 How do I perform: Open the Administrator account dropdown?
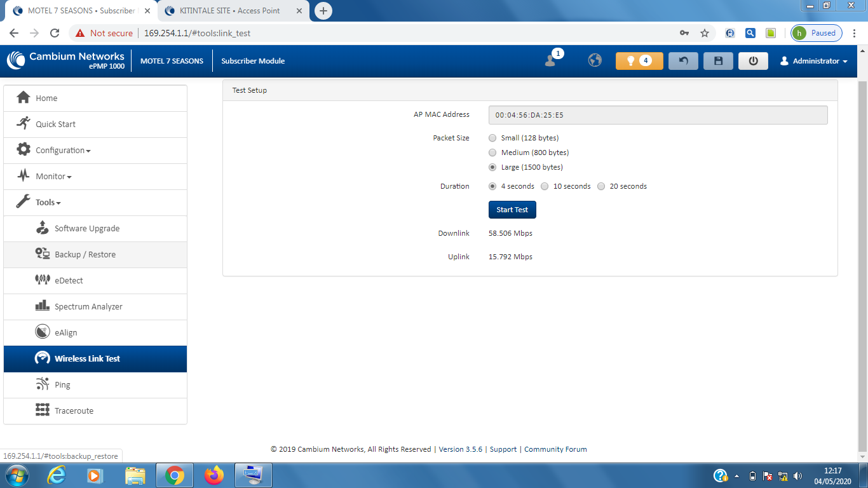tap(815, 61)
